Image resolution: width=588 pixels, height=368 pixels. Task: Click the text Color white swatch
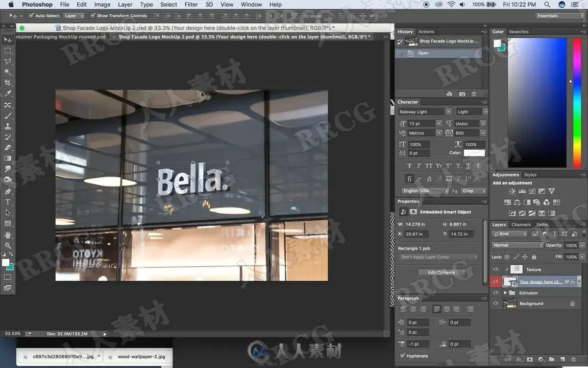coord(474,153)
